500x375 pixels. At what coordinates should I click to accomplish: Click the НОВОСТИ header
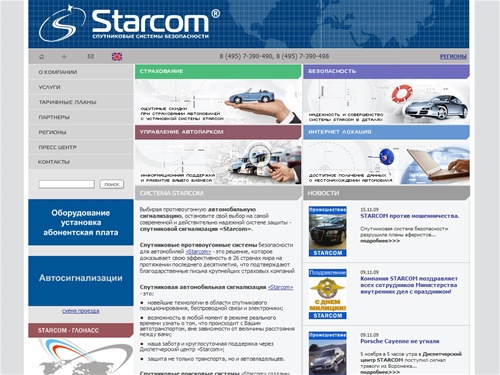click(x=386, y=193)
